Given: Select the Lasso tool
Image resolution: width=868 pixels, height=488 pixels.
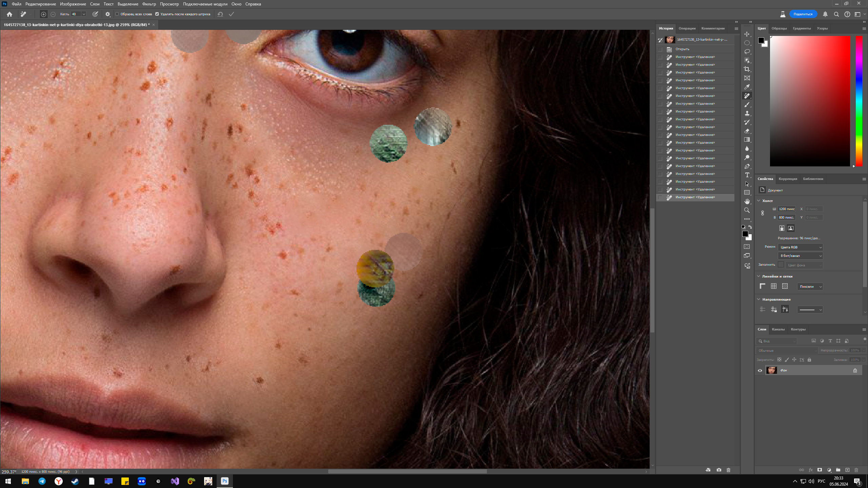Looking at the screenshot, I should coord(747,52).
